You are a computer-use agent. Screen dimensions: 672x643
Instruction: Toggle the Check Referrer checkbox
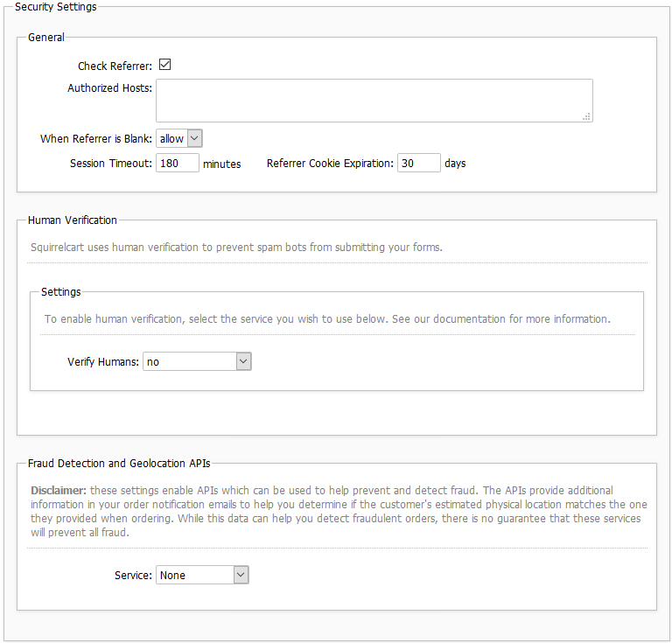(x=164, y=65)
